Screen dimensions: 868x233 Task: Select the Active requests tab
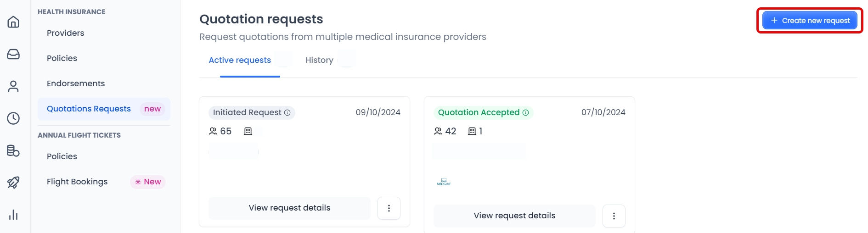[240, 60]
